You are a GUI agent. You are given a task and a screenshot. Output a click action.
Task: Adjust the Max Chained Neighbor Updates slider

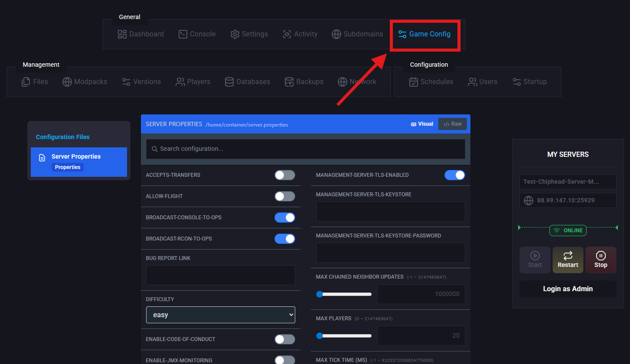point(344,294)
